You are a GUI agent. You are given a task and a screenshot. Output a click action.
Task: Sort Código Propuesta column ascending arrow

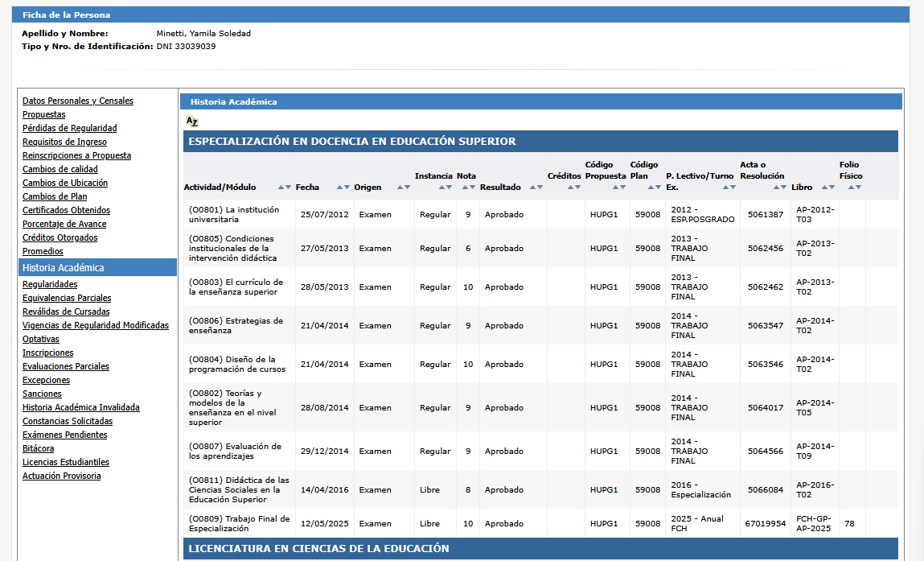coord(615,187)
